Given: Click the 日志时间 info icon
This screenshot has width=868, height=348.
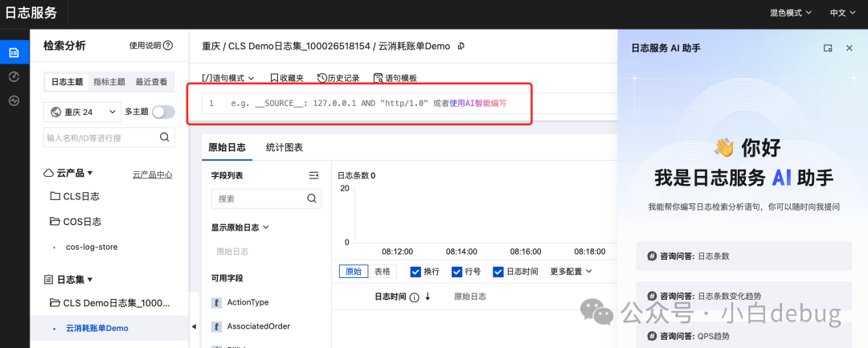Looking at the screenshot, I should click(414, 297).
